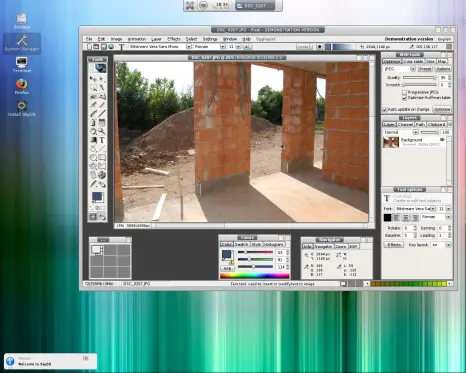Select the Background layer thumbnail
466x373 pixels.
pos(391,142)
